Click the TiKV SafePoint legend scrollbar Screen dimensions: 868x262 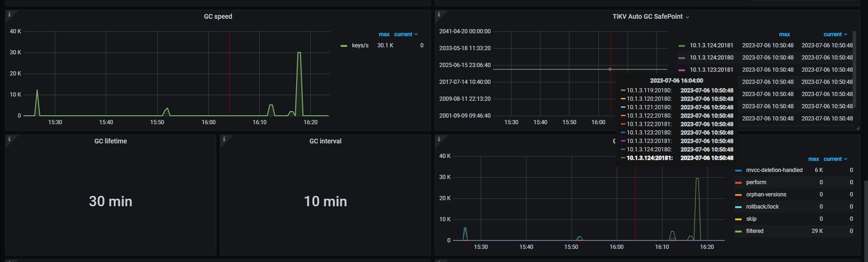pyautogui.click(x=854, y=70)
